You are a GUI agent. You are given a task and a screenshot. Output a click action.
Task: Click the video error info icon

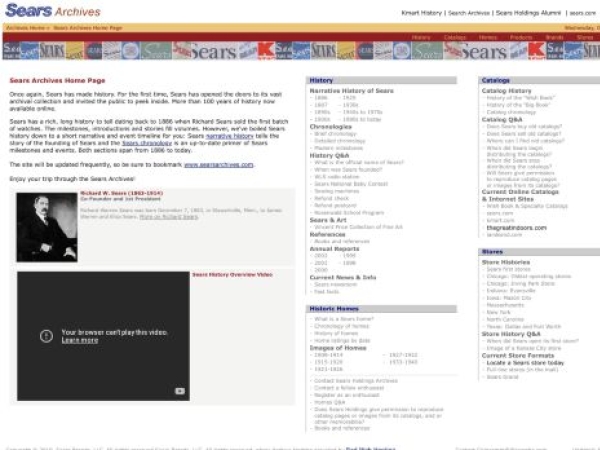tap(46, 336)
